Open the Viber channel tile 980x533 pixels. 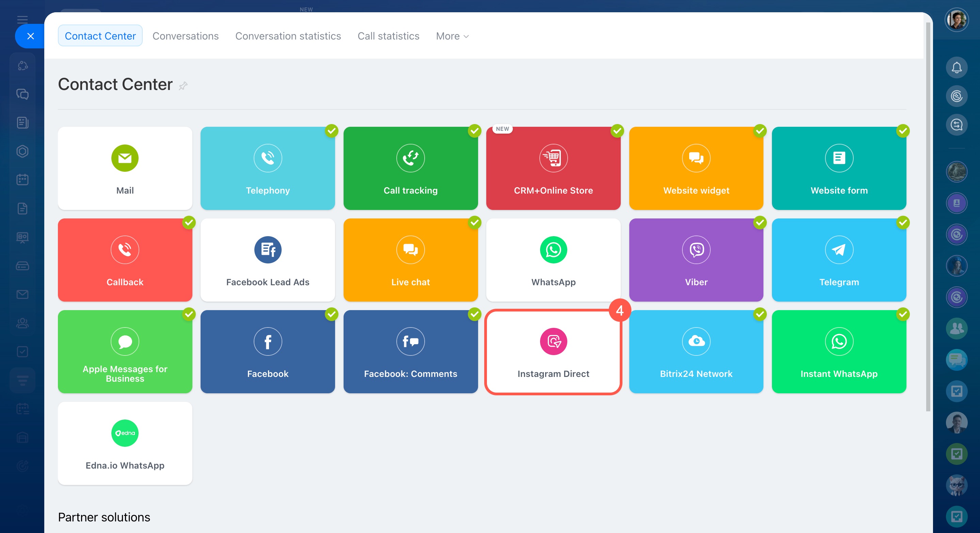696,260
